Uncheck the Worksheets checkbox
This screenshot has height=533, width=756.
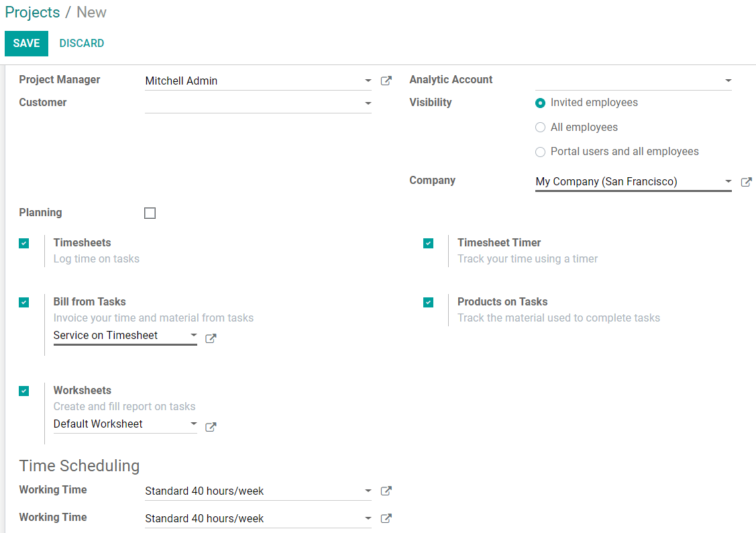[x=23, y=391]
